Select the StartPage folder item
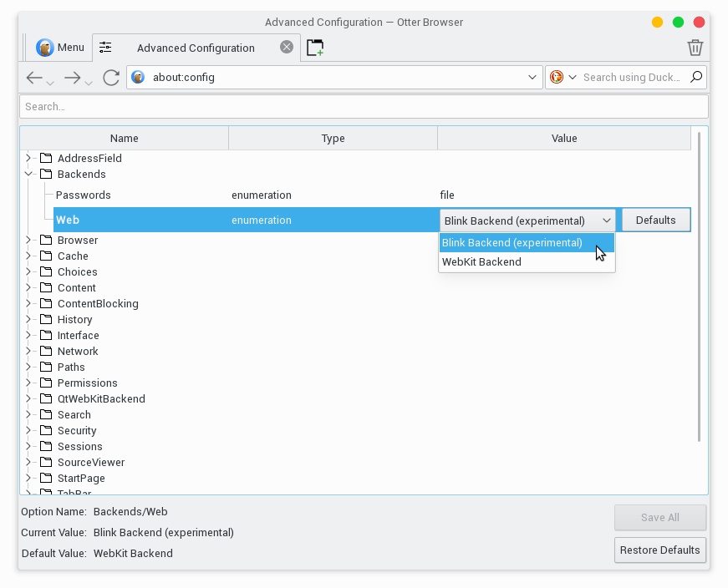The height and width of the screenshot is (588, 728). point(81,478)
